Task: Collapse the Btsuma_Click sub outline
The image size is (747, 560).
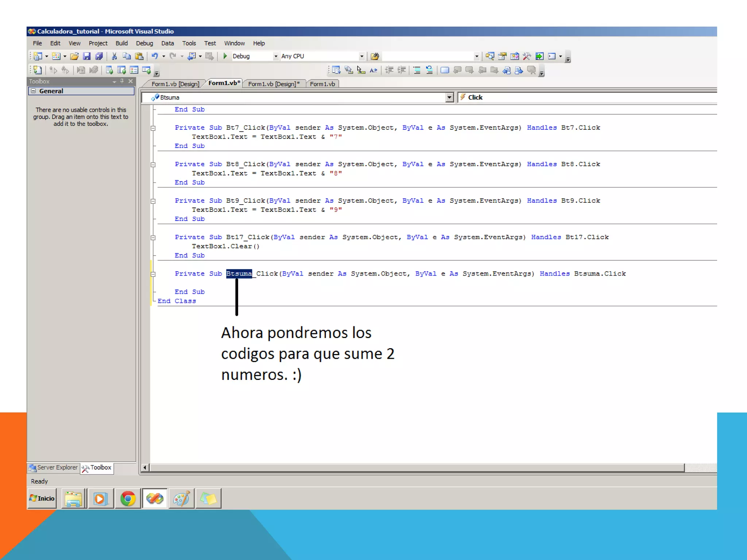Action: (x=153, y=274)
